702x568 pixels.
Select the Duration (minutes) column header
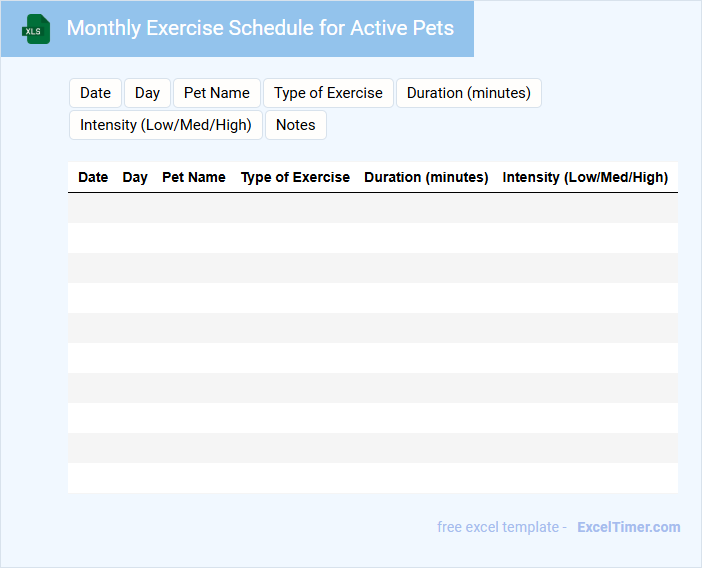coord(426,177)
